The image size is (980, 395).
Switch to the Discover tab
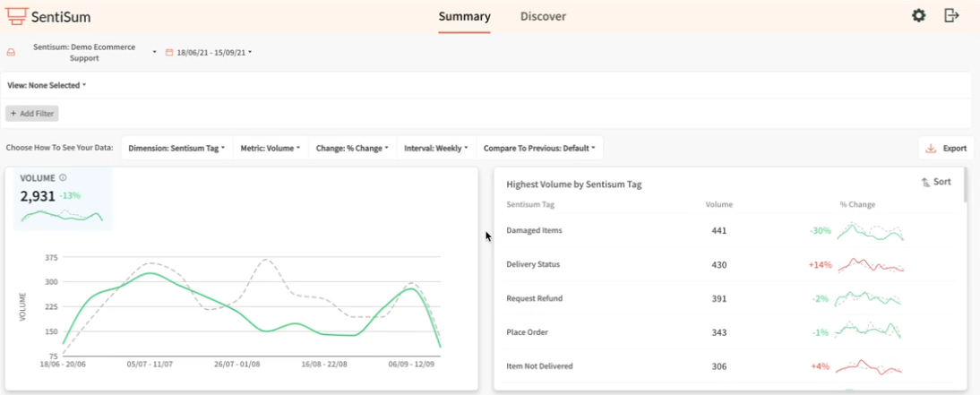point(543,16)
